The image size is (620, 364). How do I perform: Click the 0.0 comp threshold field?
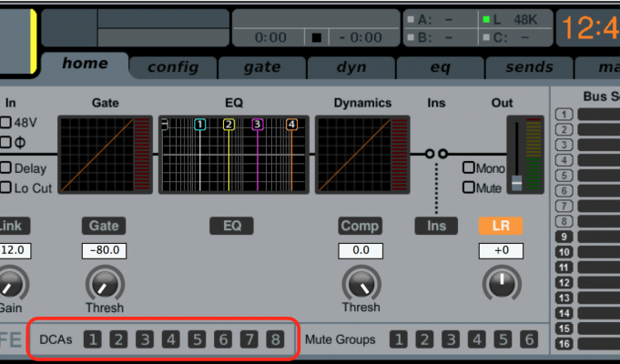pos(361,250)
